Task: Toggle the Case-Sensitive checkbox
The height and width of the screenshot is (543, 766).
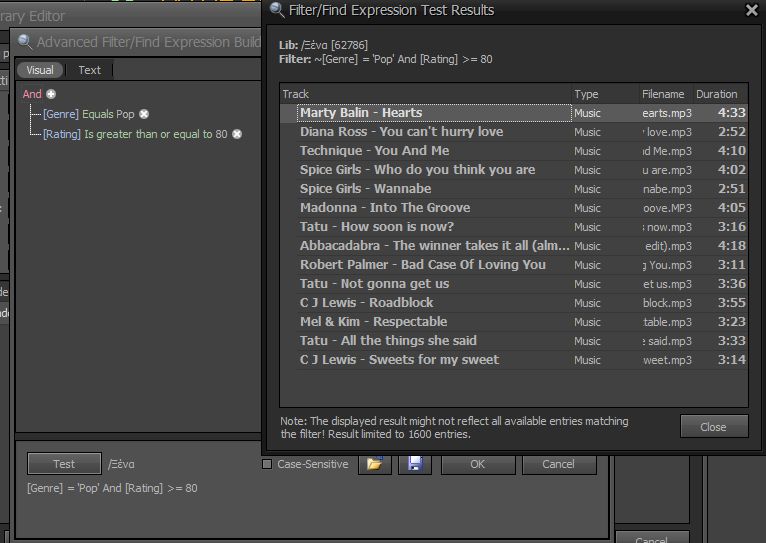Action: click(266, 464)
